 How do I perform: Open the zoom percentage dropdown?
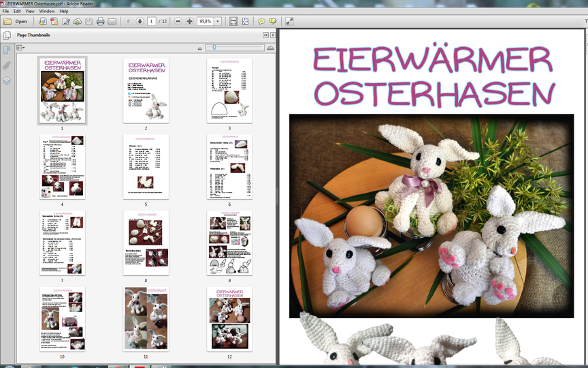218,21
